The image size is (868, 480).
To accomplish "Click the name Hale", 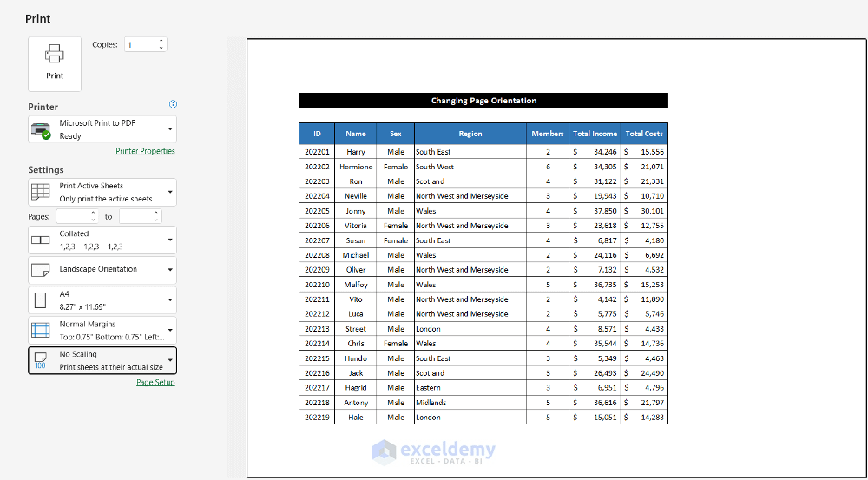I will 356,418.
